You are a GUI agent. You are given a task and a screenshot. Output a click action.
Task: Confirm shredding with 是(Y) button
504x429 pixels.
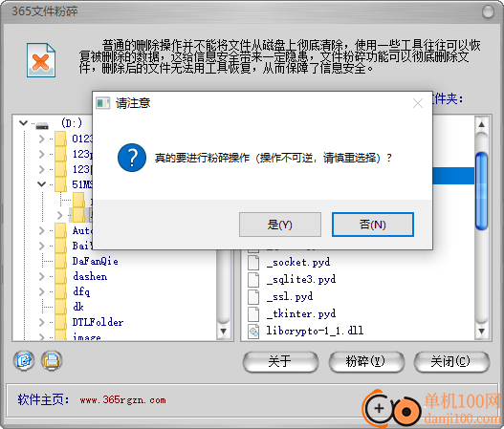point(280,225)
